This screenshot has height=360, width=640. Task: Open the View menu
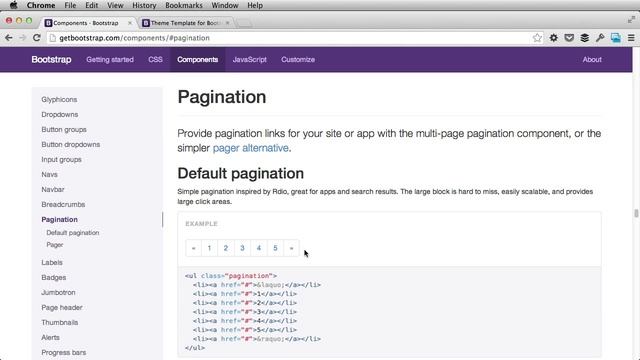pyautogui.click(x=115, y=5)
